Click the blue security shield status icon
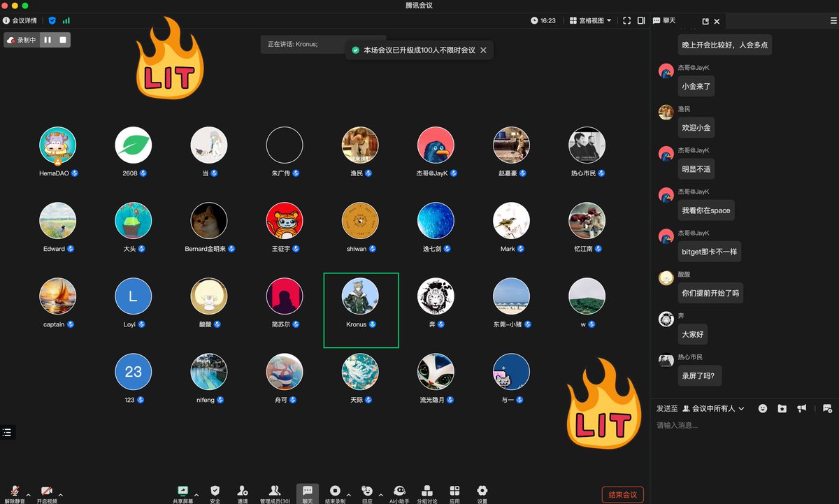Viewport: 839px width, 504px height. pyautogui.click(x=52, y=21)
